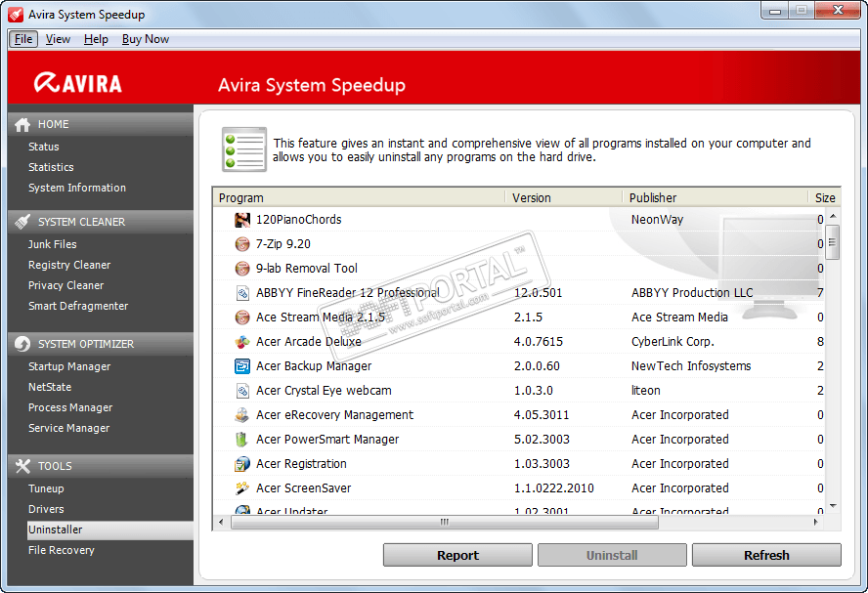
Task: Open Smart Defragmenter
Action: pos(78,306)
